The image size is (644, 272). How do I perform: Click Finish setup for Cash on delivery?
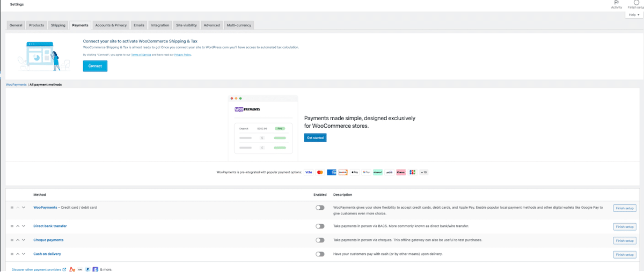pos(625,254)
